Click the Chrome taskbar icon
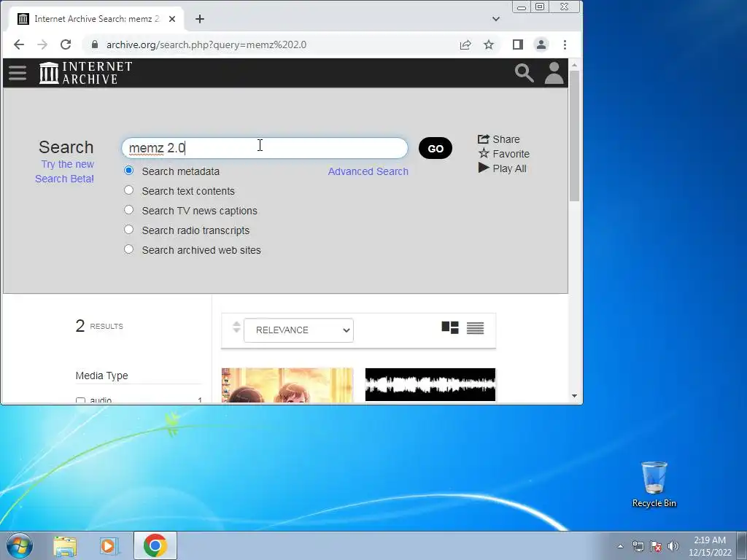 pyautogui.click(x=155, y=545)
